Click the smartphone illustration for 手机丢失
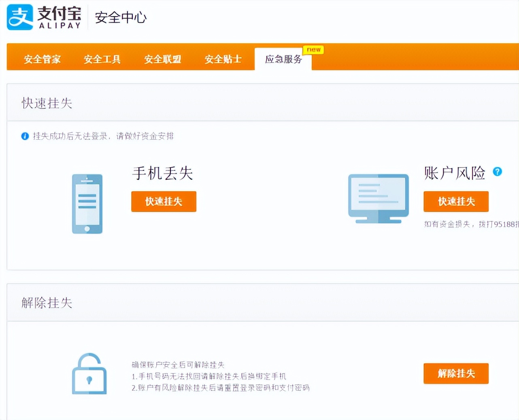The width and height of the screenshot is (519, 420). [x=87, y=204]
